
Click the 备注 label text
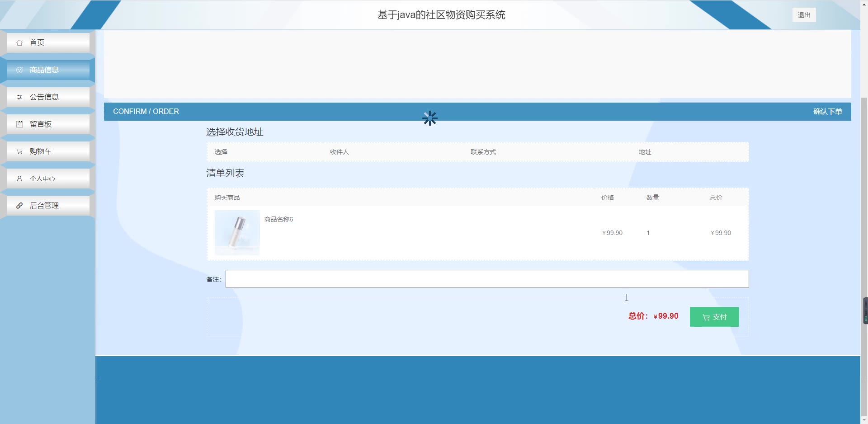(x=214, y=279)
